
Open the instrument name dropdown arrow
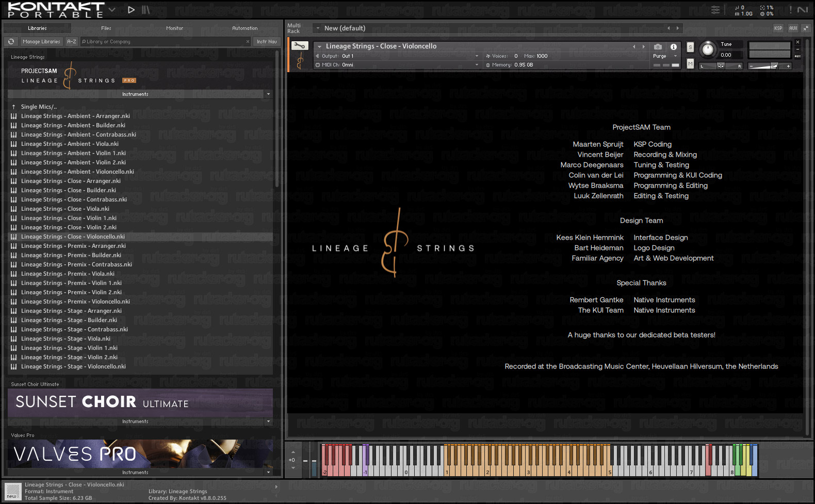(320, 46)
